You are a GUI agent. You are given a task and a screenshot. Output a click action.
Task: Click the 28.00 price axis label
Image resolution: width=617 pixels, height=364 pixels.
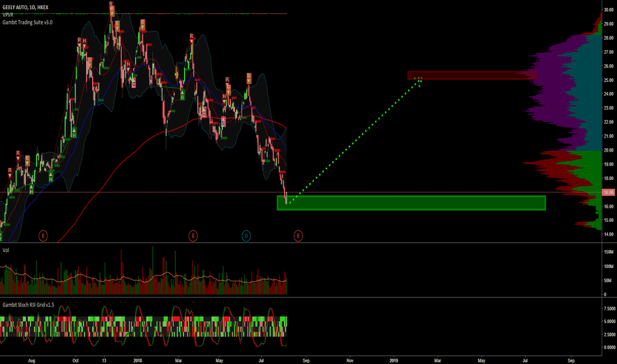coord(608,38)
